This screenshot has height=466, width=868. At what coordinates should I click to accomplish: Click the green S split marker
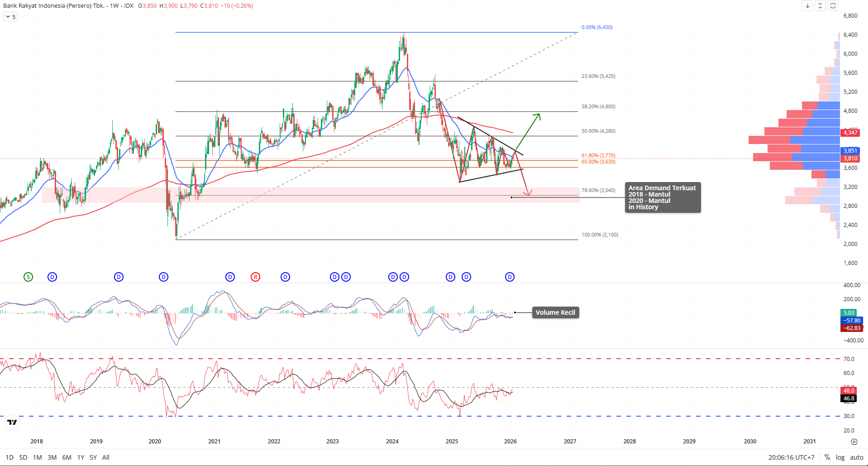pyautogui.click(x=28, y=277)
